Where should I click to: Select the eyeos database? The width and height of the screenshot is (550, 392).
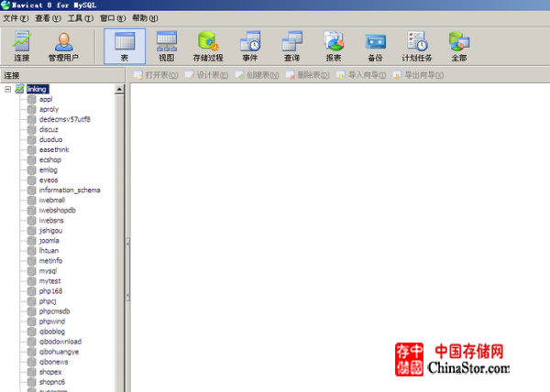[49, 180]
